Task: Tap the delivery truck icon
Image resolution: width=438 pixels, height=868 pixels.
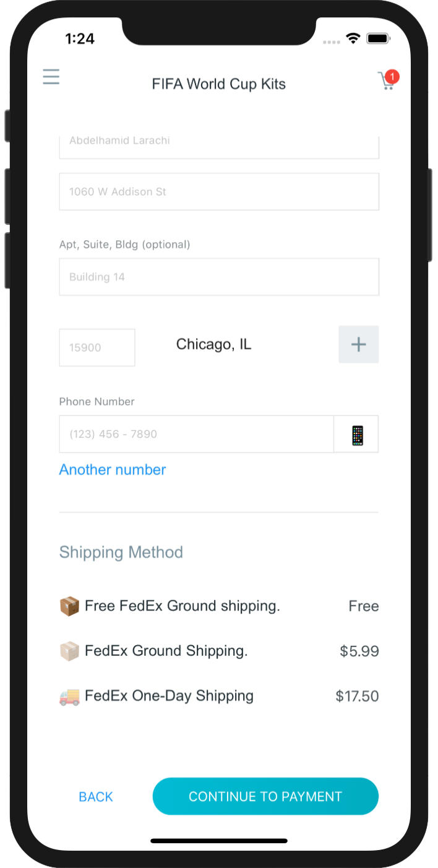Action: pos(69,696)
